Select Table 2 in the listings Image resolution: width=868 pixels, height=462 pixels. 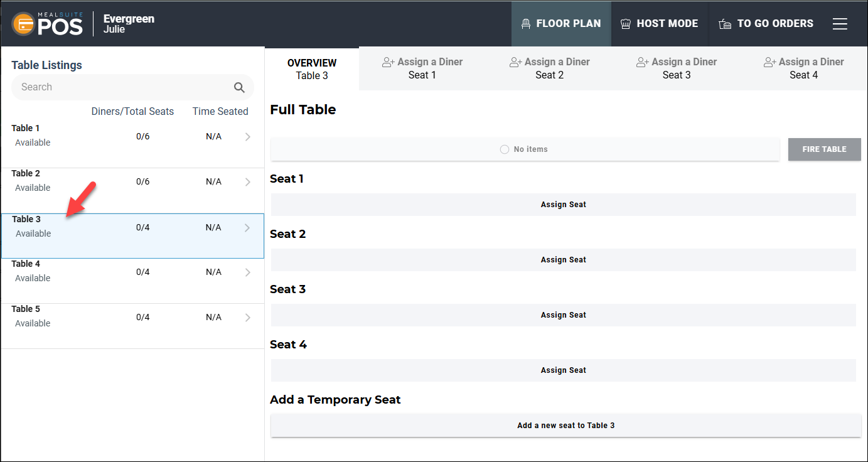click(132, 191)
